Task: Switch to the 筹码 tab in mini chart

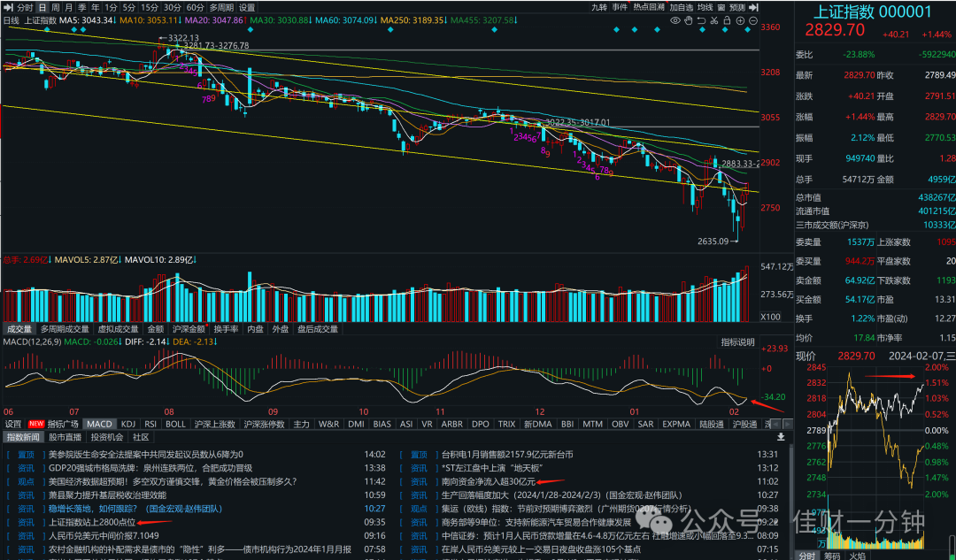Action: coord(832,555)
